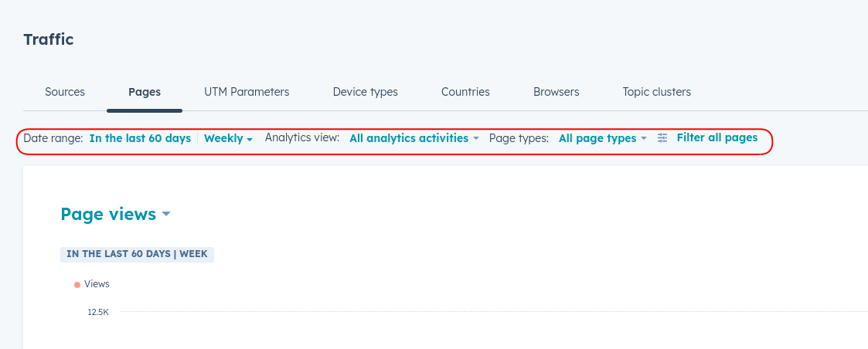Open the Browsers tab
The image size is (868, 349).
pos(557,92)
